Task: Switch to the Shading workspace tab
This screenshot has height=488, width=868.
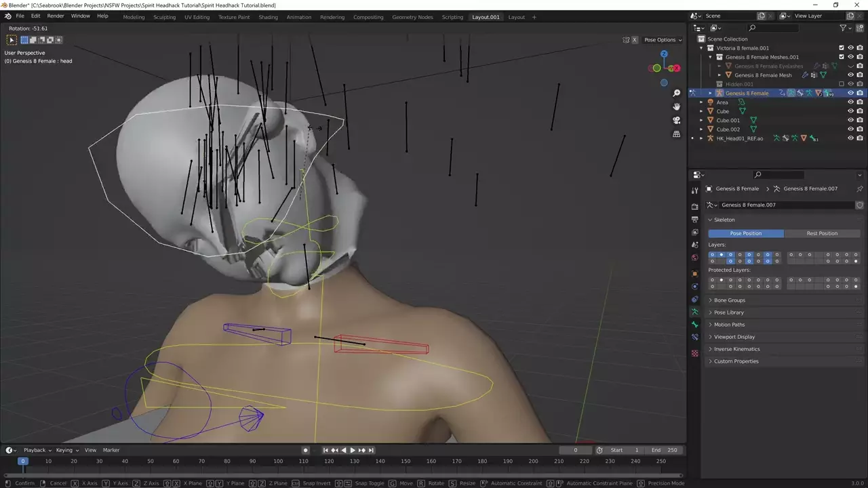Action: (268, 17)
